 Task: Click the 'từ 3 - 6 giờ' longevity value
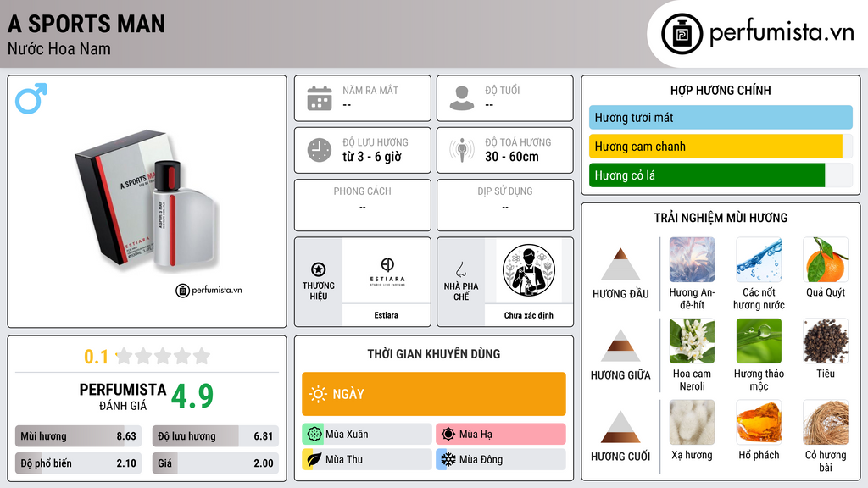tap(371, 157)
